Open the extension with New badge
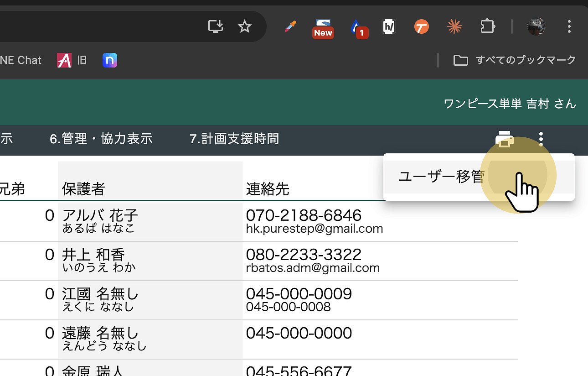The image size is (588, 376). pos(323,27)
